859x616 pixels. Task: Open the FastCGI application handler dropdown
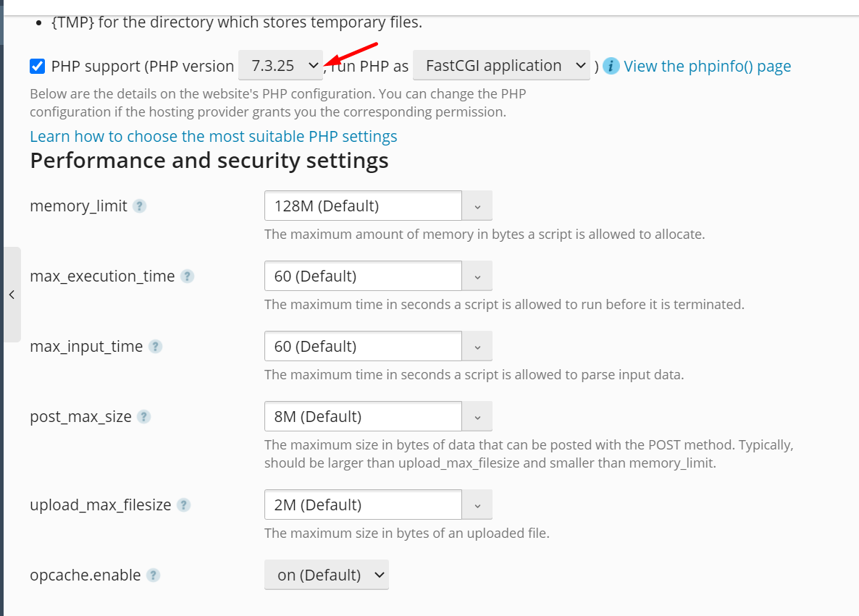501,66
